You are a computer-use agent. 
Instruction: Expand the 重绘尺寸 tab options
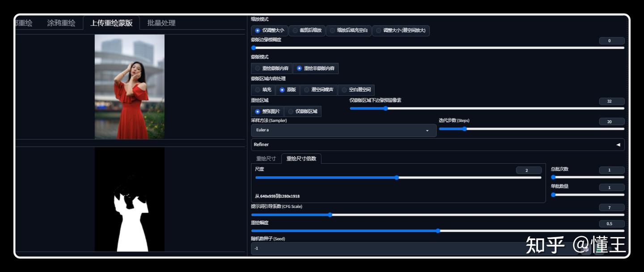[266, 158]
